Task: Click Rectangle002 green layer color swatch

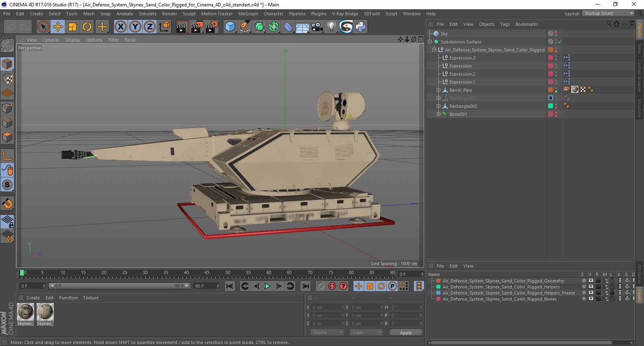Action: [550, 106]
